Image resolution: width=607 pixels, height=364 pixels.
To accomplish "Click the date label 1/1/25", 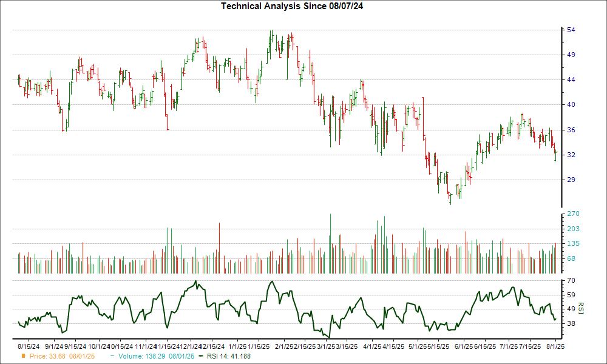I will click(237, 346).
